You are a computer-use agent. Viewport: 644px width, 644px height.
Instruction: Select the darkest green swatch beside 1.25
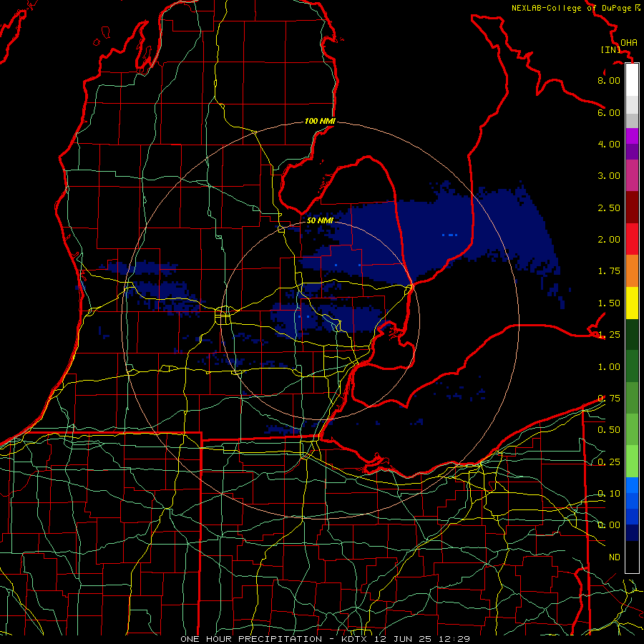click(x=632, y=335)
